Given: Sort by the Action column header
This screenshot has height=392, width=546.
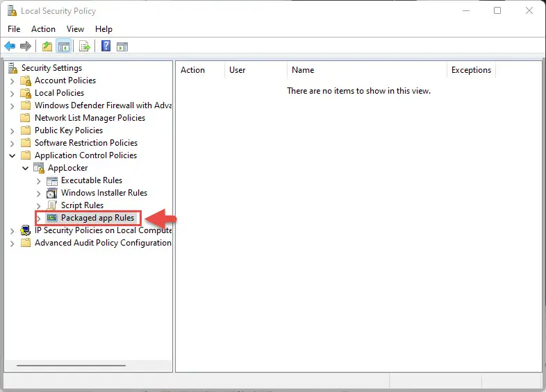Looking at the screenshot, I should [x=200, y=70].
